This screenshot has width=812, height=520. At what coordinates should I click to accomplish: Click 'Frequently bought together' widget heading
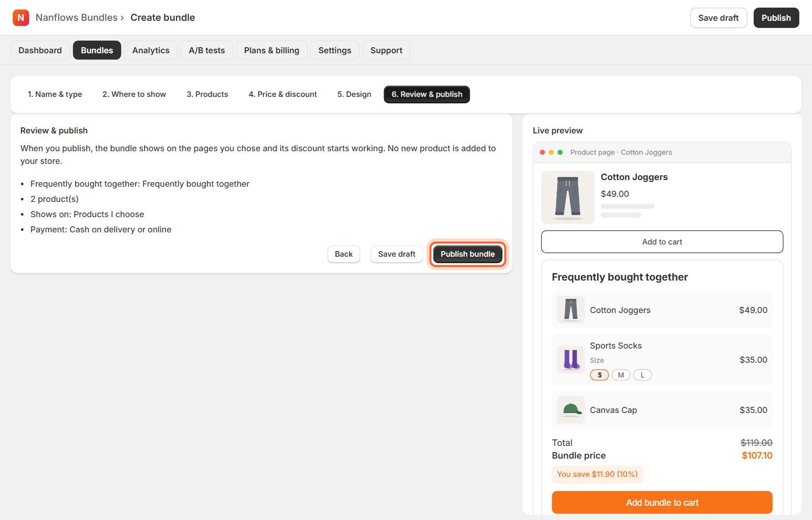(620, 277)
